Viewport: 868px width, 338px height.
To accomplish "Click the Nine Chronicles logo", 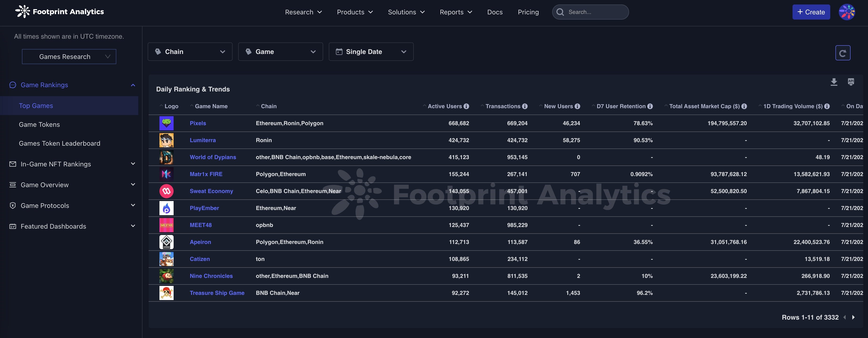I will pyautogui.click(x=167, y=276).
